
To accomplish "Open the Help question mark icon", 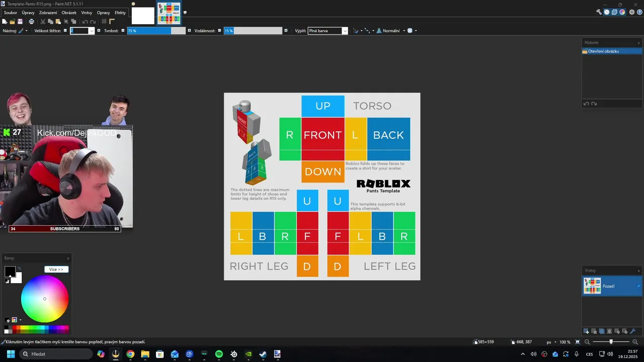I will click(x=639, y=12).
